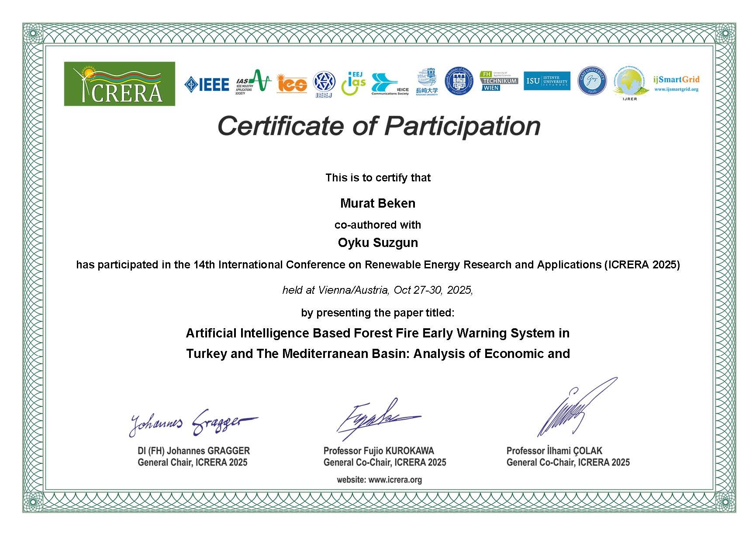Screen dimensions: 756x535
Task: Click the Certificate of Participation heading
Action: click(x=379, y=126)
